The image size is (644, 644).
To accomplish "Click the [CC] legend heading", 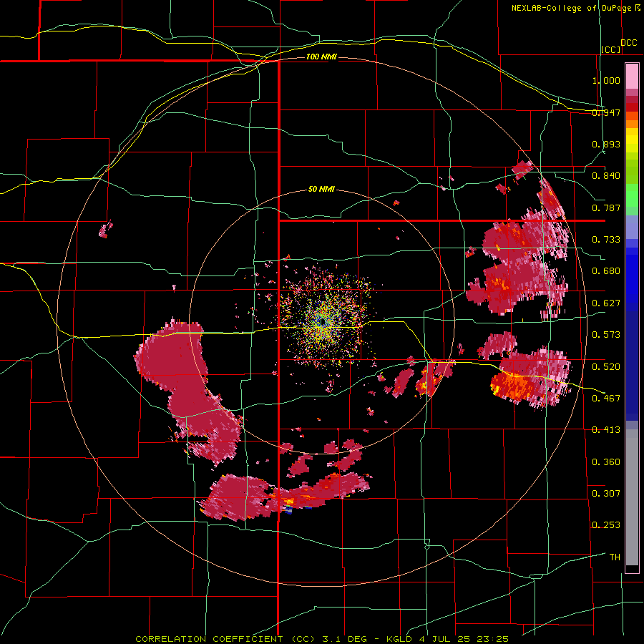I will pos(611,49).
